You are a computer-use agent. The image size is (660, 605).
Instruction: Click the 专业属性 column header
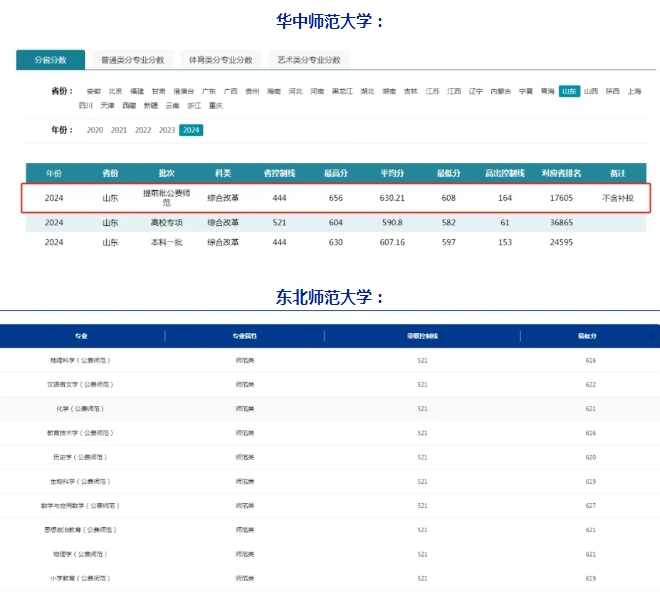point(245,336)
